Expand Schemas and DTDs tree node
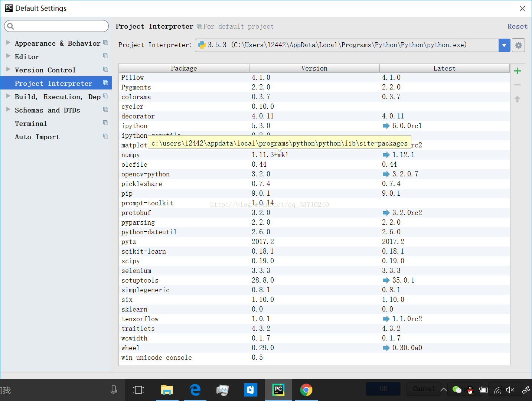The height and width of the screenshot is (401, 532). coord(8,110)
